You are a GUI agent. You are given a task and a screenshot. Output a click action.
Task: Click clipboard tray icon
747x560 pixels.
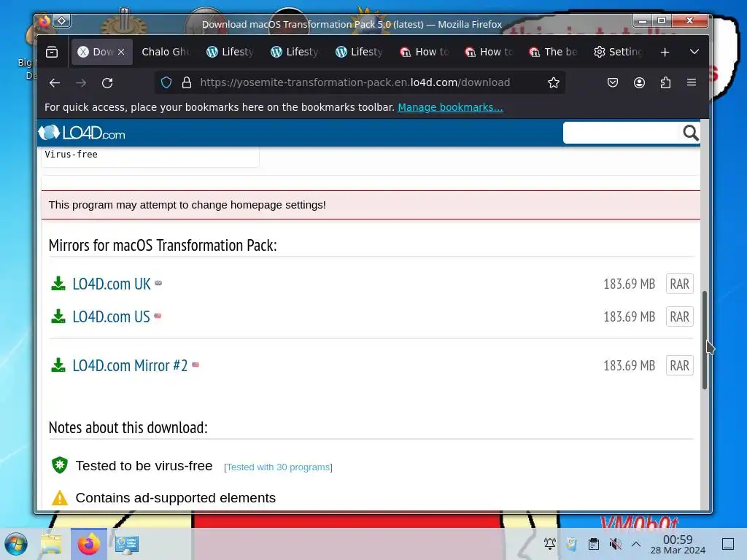(x=594, y=543)
